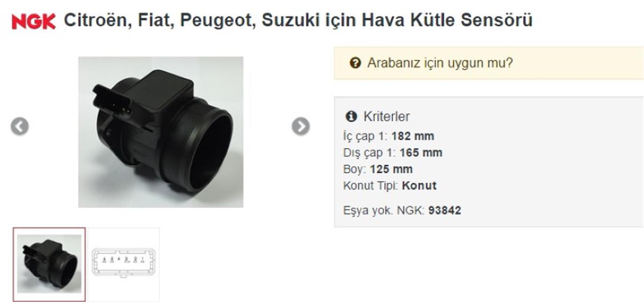Expand the 'Arabanız için uygun mu?' banner
Screen dimensions: 644x302
click(x=489, y=63)
